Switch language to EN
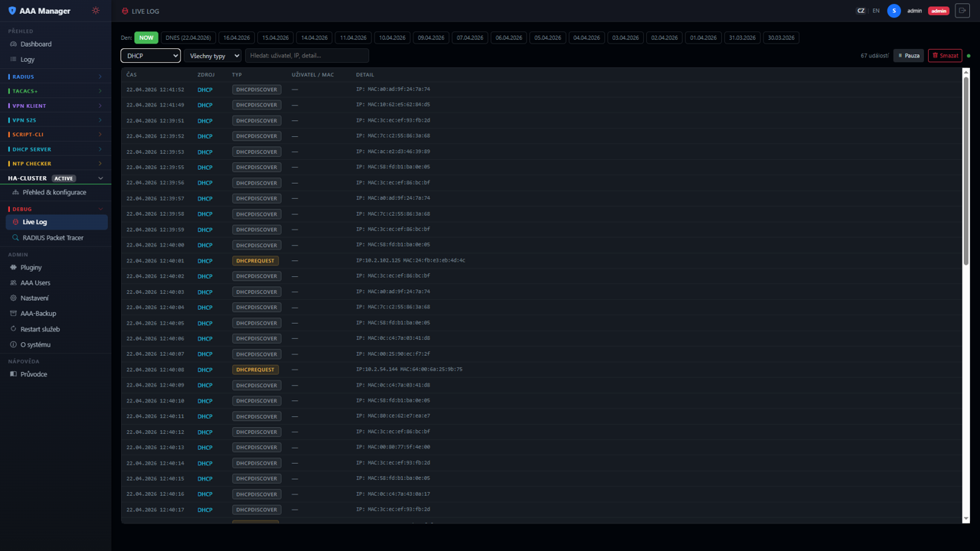This screenshot has width=980, height=551. click(876, 11)
